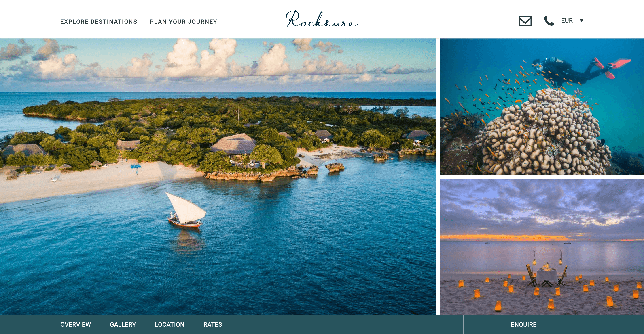644x334 pixels.
Task: Click the candlelit dining table on beach
Action: [x=547, y=275]
